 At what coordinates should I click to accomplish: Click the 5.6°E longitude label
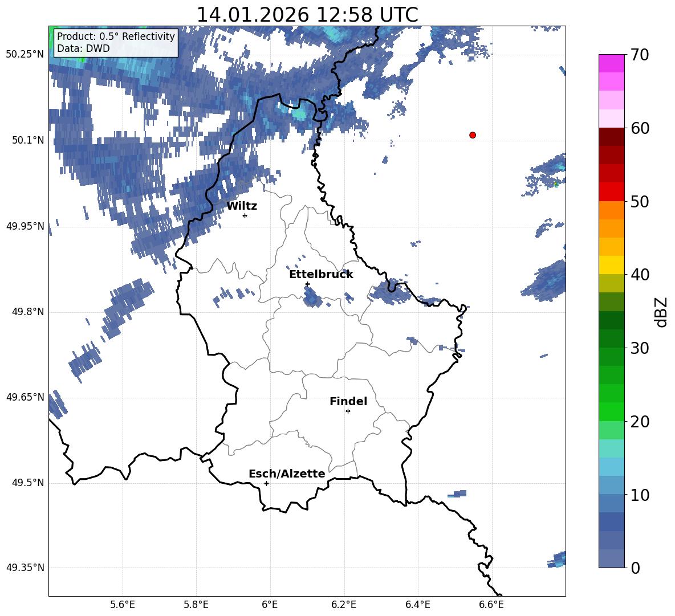coord(123,605)
